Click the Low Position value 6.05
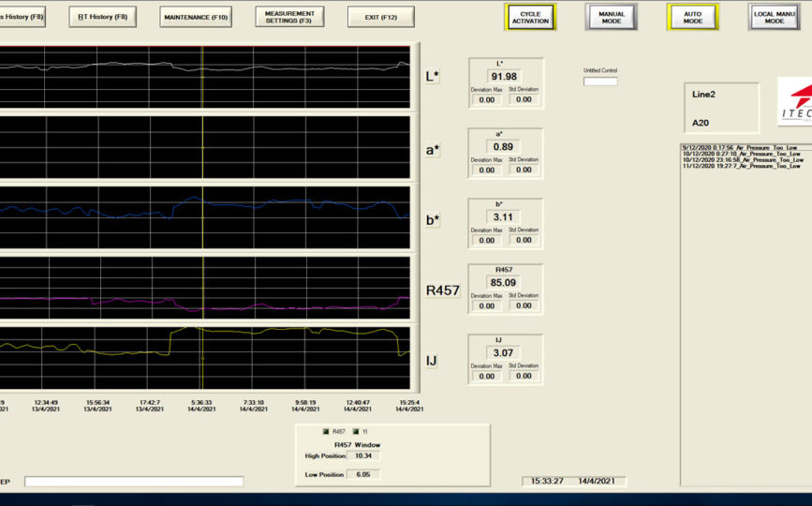Image resolution: width=812 pixels, height=506 pixels. tap(363, 474)
